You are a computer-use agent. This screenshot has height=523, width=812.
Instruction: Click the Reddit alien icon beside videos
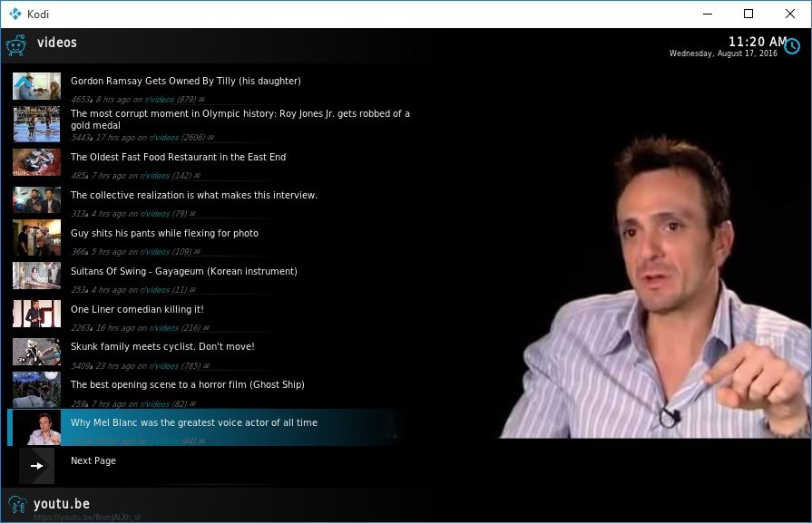15,45
